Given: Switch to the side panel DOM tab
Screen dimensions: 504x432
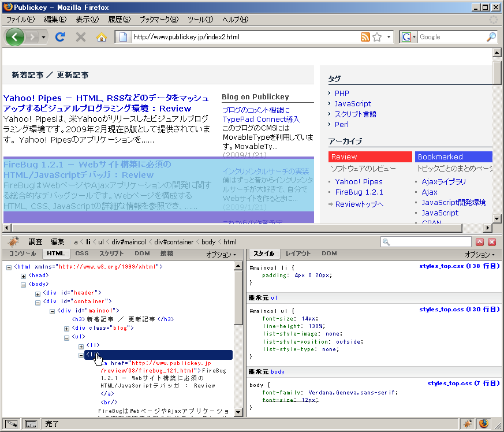Looking at the screenshot, I should click(329, 254).
